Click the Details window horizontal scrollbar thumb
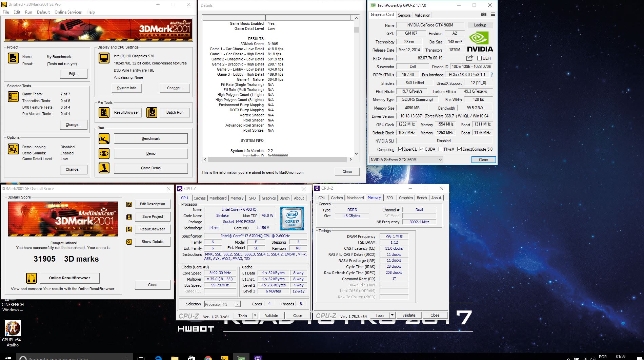 click(277, 159)
